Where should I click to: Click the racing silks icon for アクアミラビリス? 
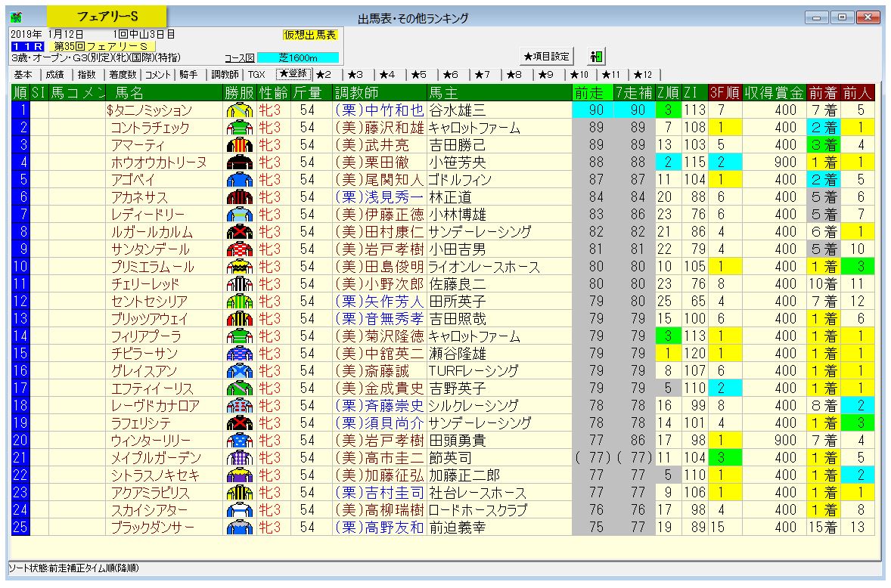(x=239, y=493)
